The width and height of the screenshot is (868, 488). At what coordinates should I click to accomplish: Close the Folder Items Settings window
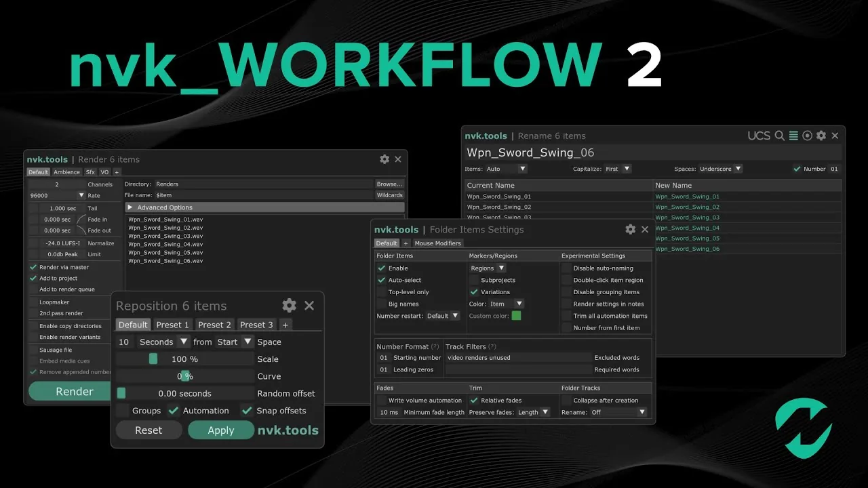(645, 230)
